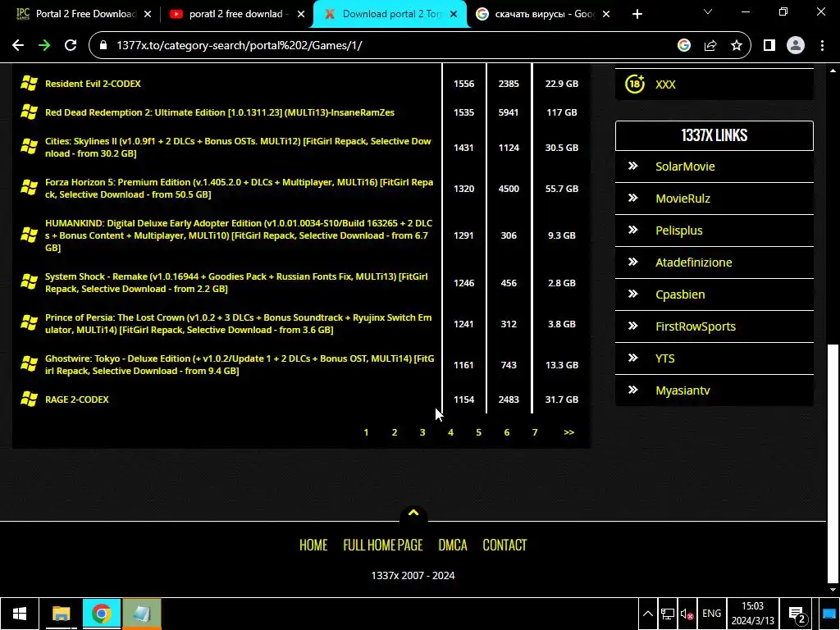
Task: Open the FirstRowSports link
Action: (696, 326)
